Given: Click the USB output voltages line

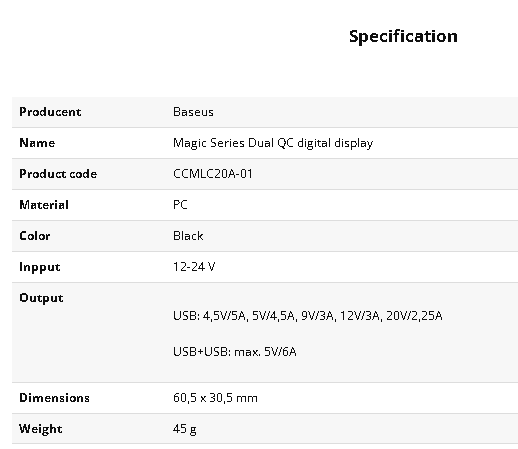Looking at the screenshot, I should click(308, 316).
